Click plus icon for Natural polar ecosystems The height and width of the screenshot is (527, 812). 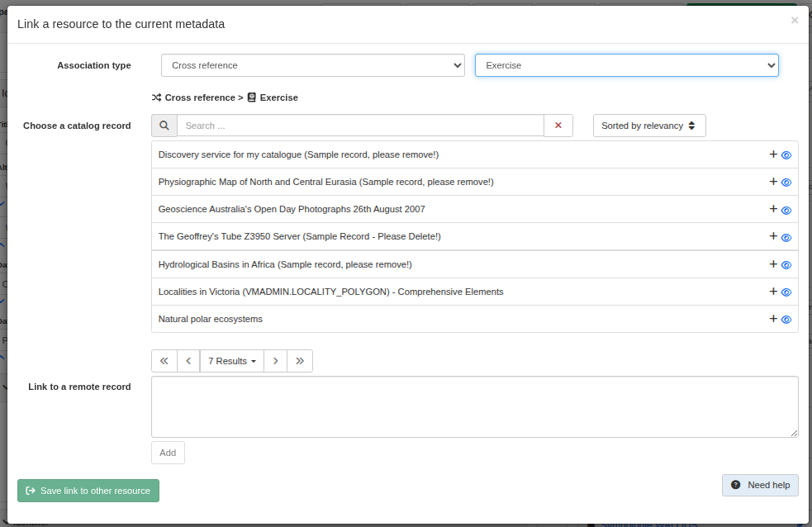[x=773, y=319]
